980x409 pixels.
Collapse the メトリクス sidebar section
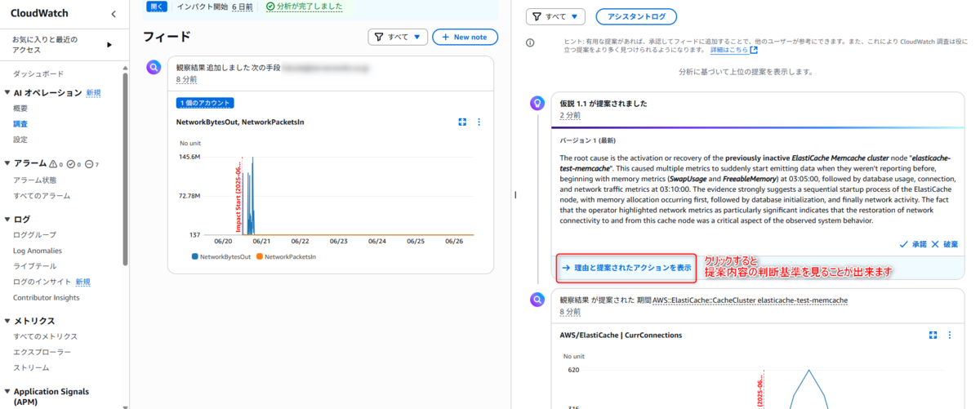[7, 321]
